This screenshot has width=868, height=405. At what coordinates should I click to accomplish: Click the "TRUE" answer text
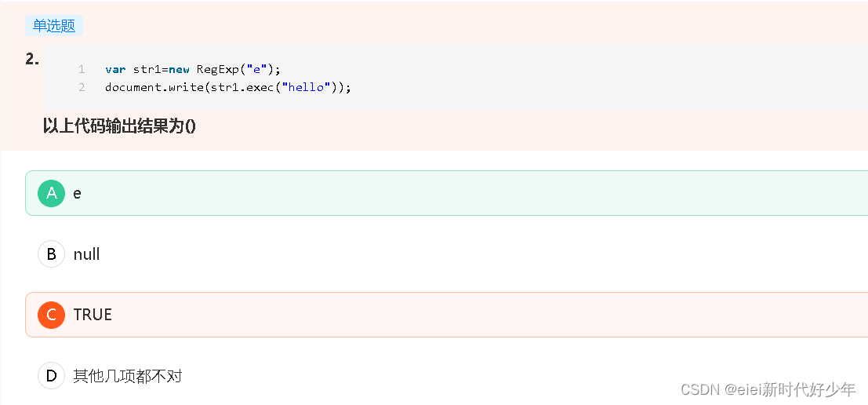93,315
